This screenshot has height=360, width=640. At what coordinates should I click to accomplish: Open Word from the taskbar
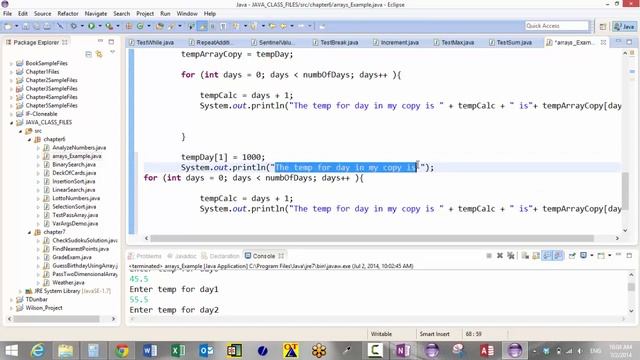point(150,350)
